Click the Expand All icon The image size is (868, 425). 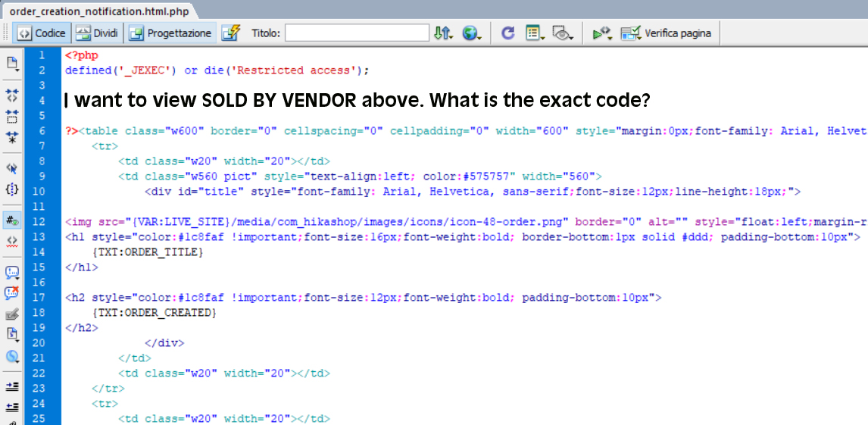(11, 136)
